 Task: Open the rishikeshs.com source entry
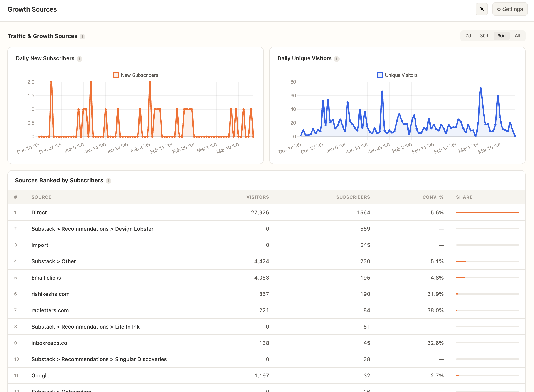50,294
